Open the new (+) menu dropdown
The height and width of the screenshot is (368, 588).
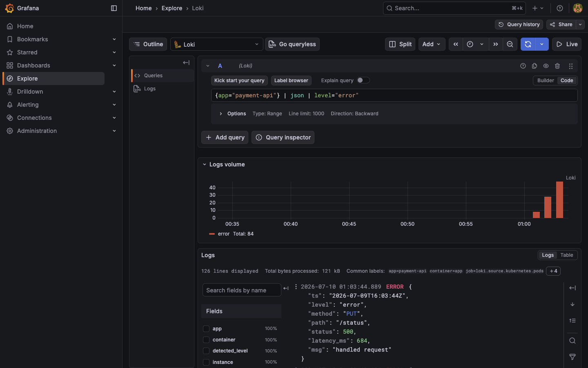538,8
